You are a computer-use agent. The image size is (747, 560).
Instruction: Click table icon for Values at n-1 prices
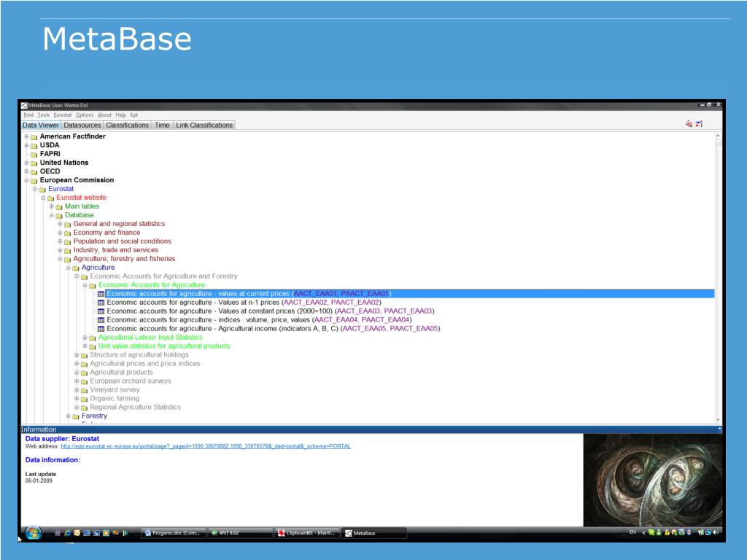101,303
